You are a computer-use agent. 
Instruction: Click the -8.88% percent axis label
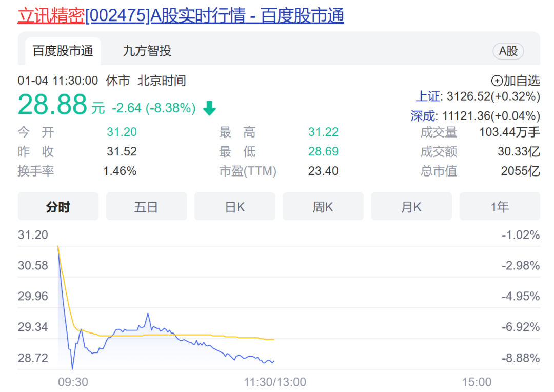click(521, 358)
